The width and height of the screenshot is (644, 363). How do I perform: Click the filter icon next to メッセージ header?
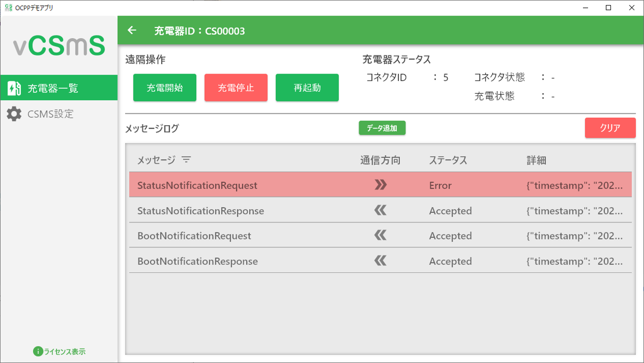pos(186,160)
